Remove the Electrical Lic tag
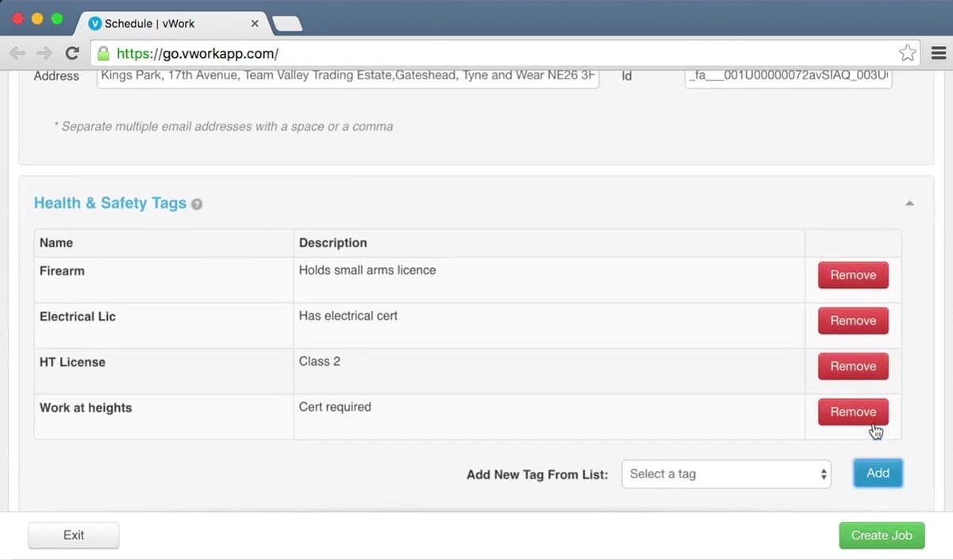Image resolution: width=953 pixels, height=560 pixels. click(x=852, y=320)
